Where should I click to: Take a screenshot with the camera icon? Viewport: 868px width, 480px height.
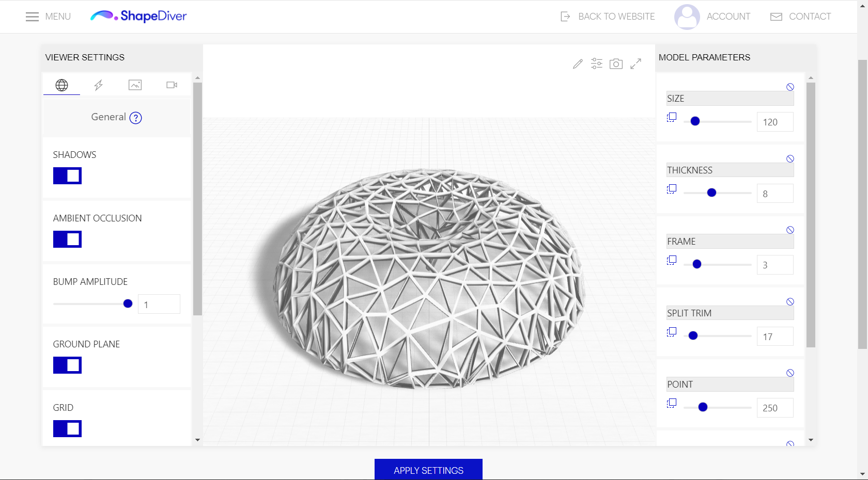[x=616, y=64]
